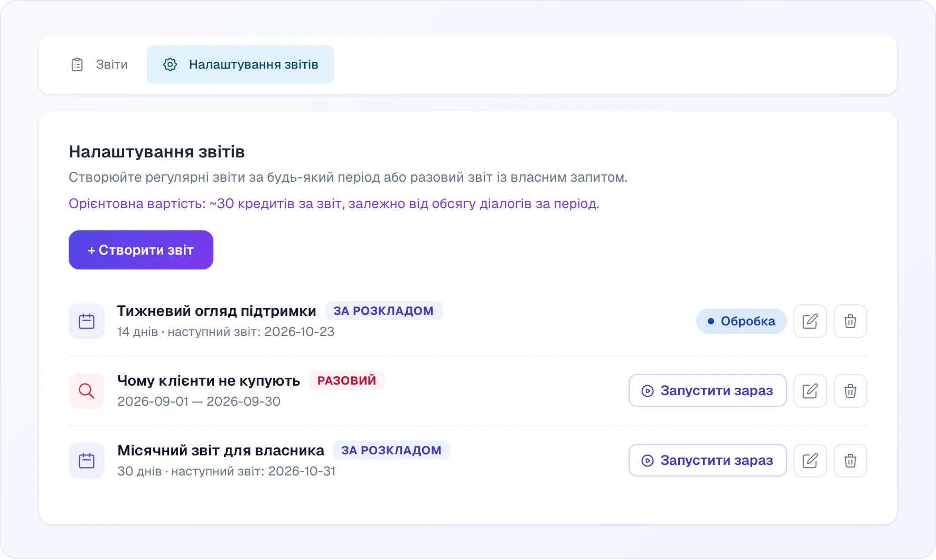Click the date range '2026-09-01 — 2026-09-30'
Image resolution: width=936 pixels, height=560 pixels.
199,402
